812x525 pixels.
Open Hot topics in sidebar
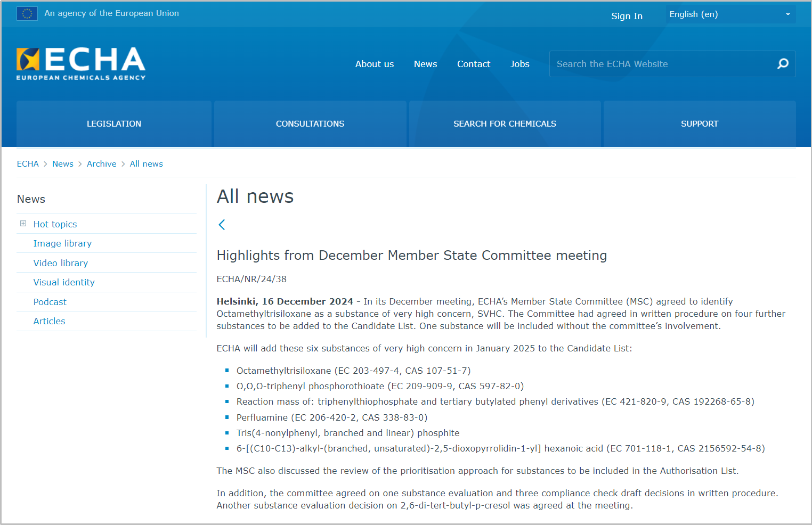[x=55, y=224]
